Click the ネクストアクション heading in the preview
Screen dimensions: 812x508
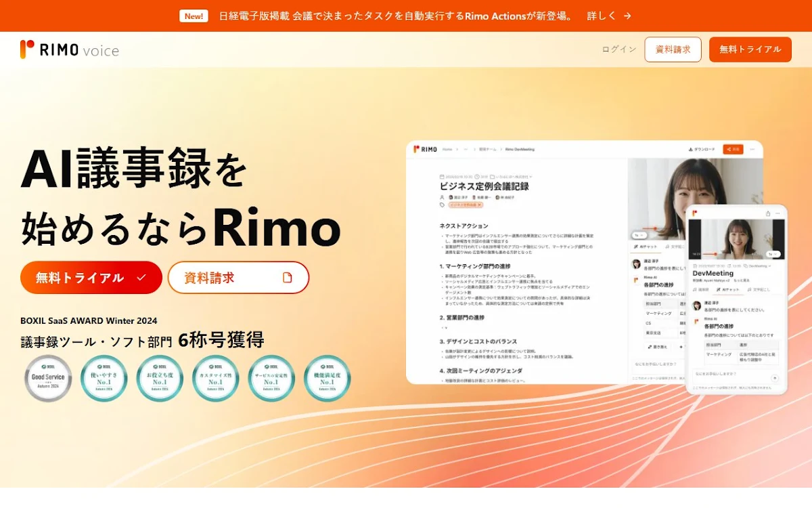[464, 226]
